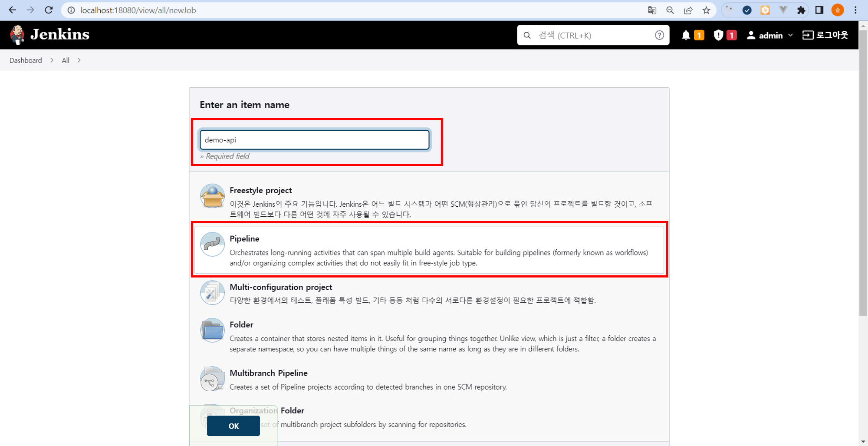Image resolution: width=868 pixels, height=446 pixels.
Task: Click the Jenkins butler logo
Action: 17,35
